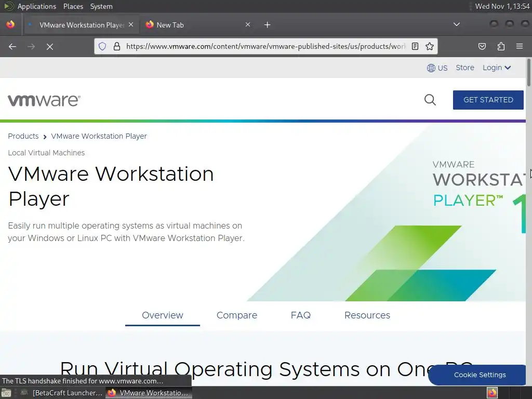Image resolution: width=532 pixels, height=399 pixels.
Task: Open the Places menu
Action: (x=73, y=6)
